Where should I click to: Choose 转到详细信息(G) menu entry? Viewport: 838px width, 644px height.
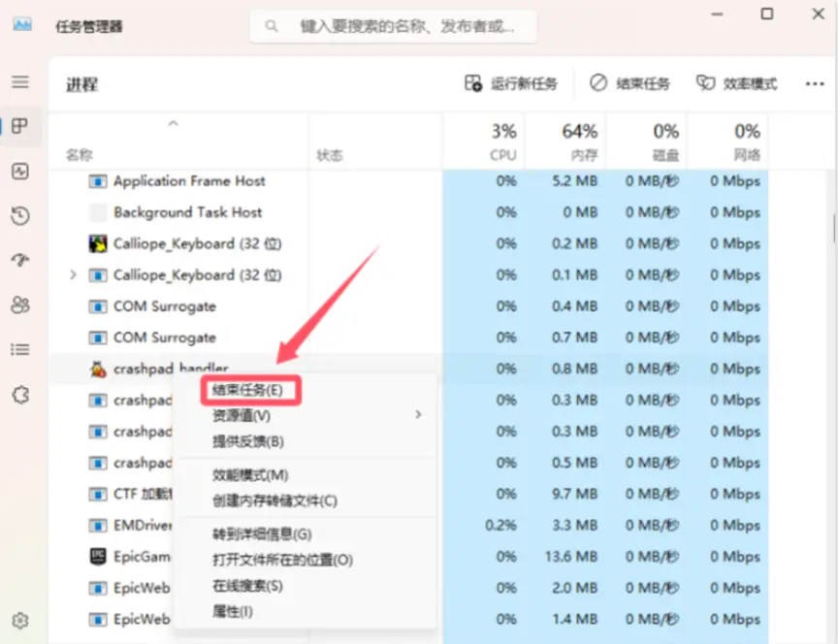[x=262, y=533]
